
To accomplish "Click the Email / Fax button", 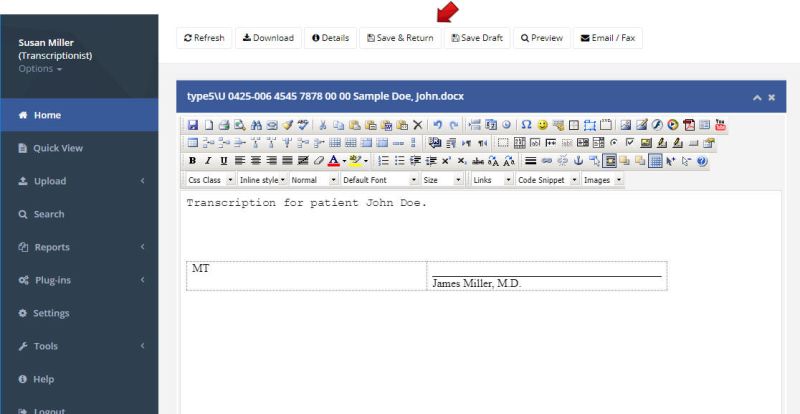I will (607, 38).
